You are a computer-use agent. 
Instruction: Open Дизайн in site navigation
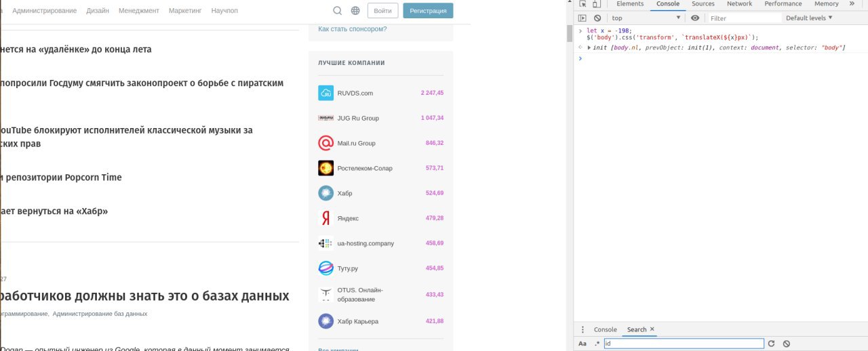pos(98,11)
